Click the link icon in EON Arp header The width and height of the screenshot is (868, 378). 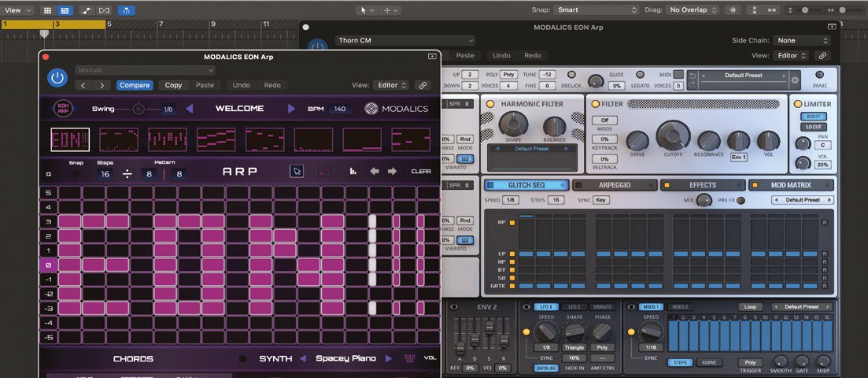tap(423, 85)
